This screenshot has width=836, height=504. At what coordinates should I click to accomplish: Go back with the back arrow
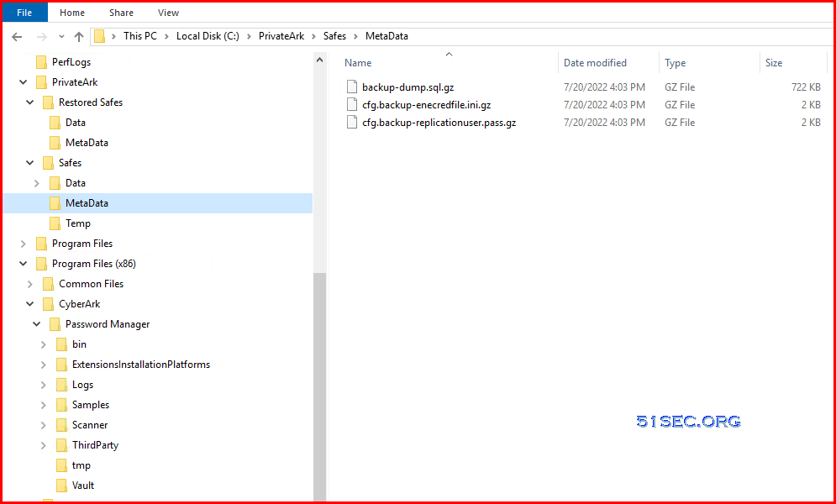point(17,36)
